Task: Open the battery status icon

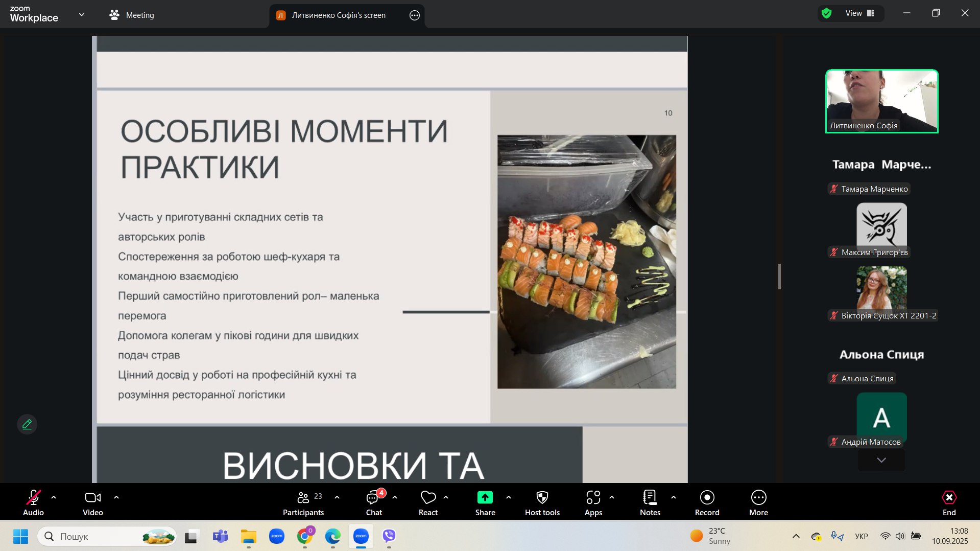Action: [x=917, y=536]
